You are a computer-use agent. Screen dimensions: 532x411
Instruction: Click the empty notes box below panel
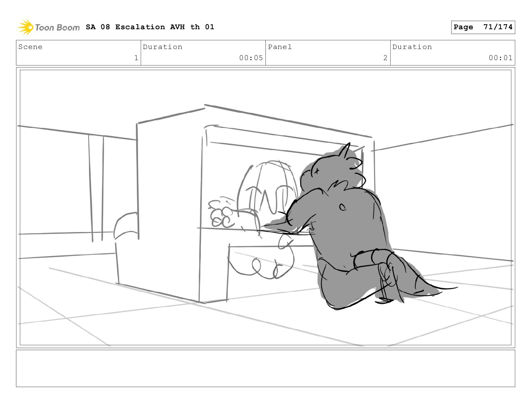tap(265, 368)
